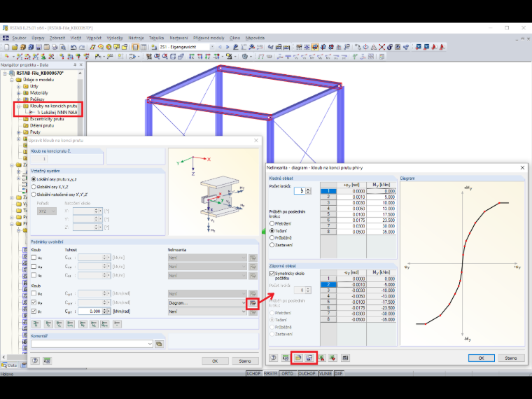Click Excel export icon in Nelinearita dialog
This screenshot has height=399, width=532.
pyautogui.click(x=332, y=358)
